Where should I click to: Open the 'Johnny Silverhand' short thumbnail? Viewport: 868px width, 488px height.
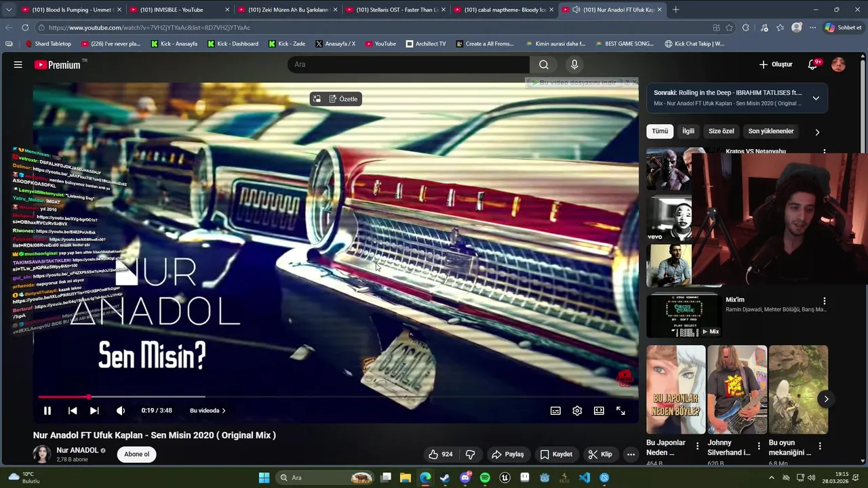pyautogui.click(x=737, y=389)
